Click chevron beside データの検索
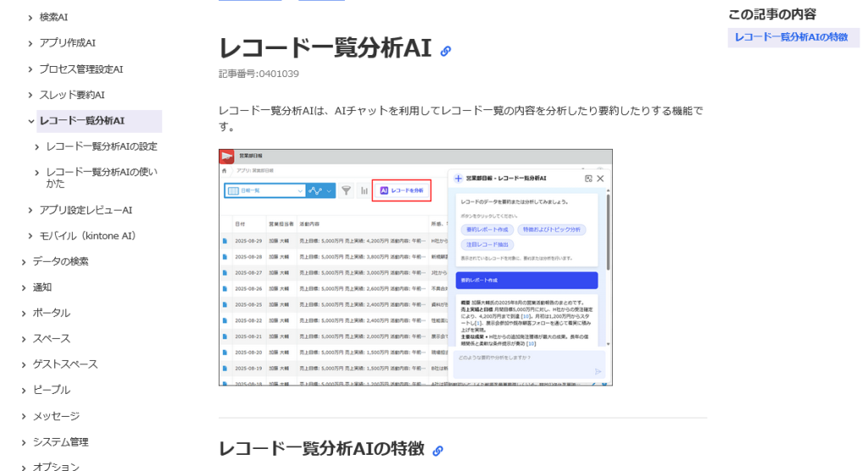The height and width of the screenshot is (471, 868). click(x=25, y=262)
